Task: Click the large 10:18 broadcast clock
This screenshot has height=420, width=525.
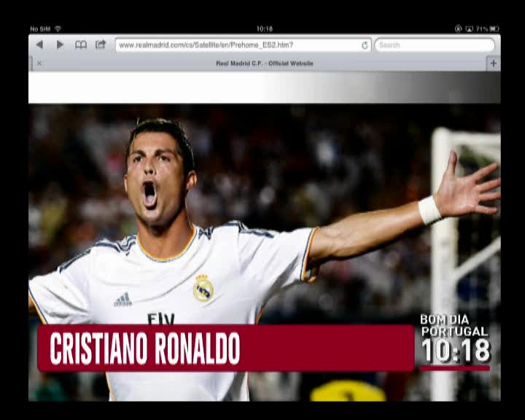Action: [x=456, y=351]
